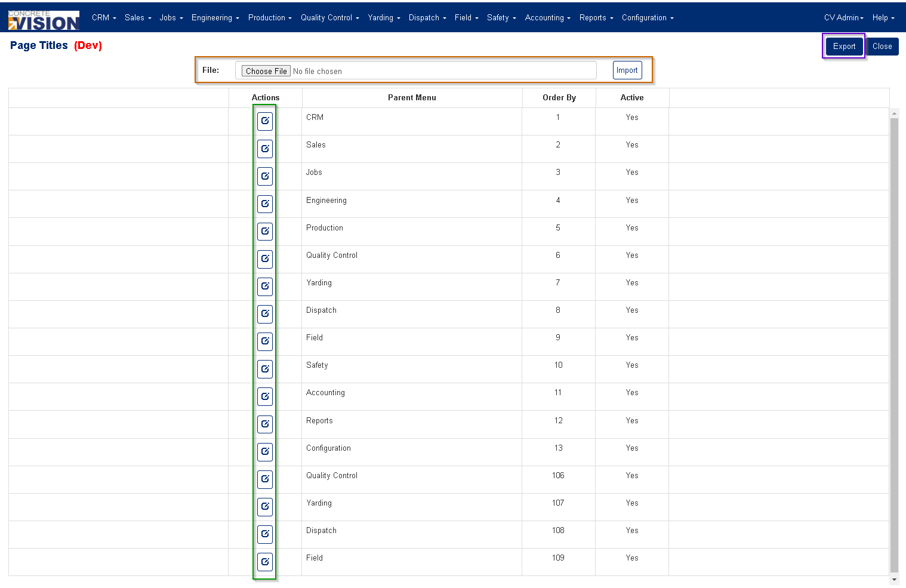Click the Actions column header
Viewport: 906px width, 588px height.
266,98
